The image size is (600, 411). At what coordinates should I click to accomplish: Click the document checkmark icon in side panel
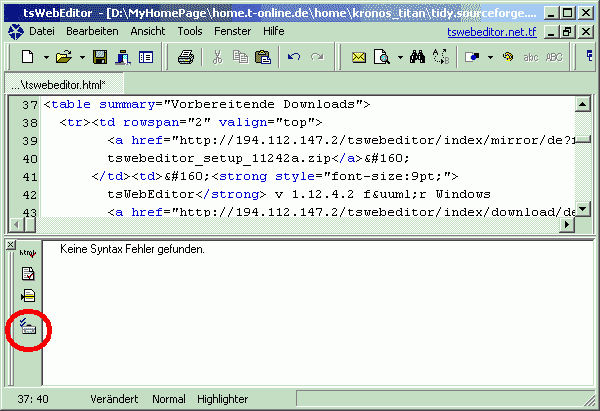click(x=28, y=274)
